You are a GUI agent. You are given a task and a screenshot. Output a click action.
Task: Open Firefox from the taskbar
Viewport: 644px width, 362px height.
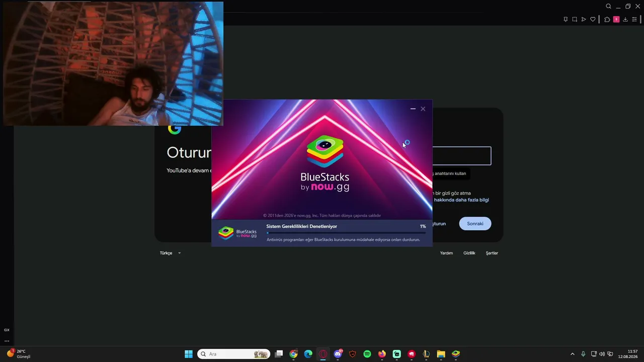point(382,354)
